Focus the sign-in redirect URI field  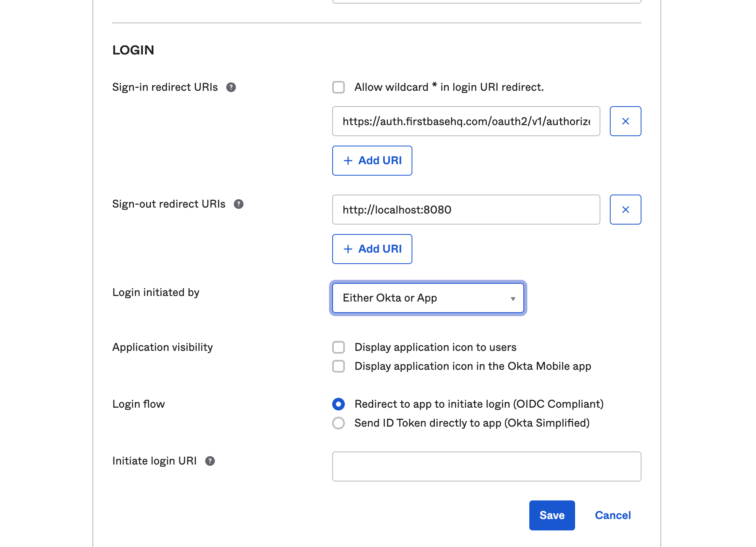pyautogui.click(x=466, y=121)
